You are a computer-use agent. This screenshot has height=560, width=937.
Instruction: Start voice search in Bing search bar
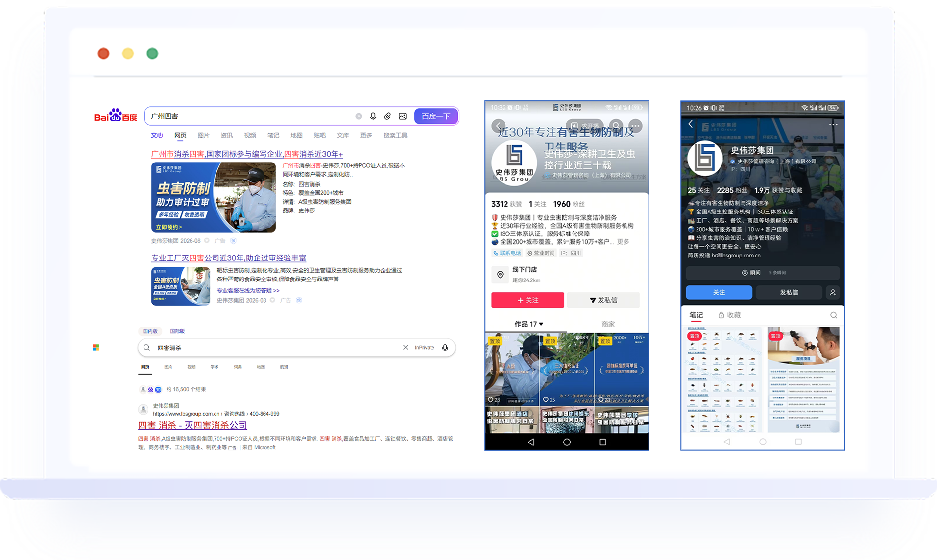tap(445, 348)
